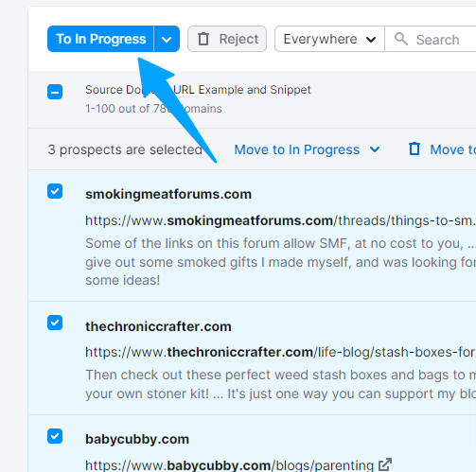Open the Everywhere scope dropdown
This screenshot has width=476, height=472.
(x=329, y=39)
